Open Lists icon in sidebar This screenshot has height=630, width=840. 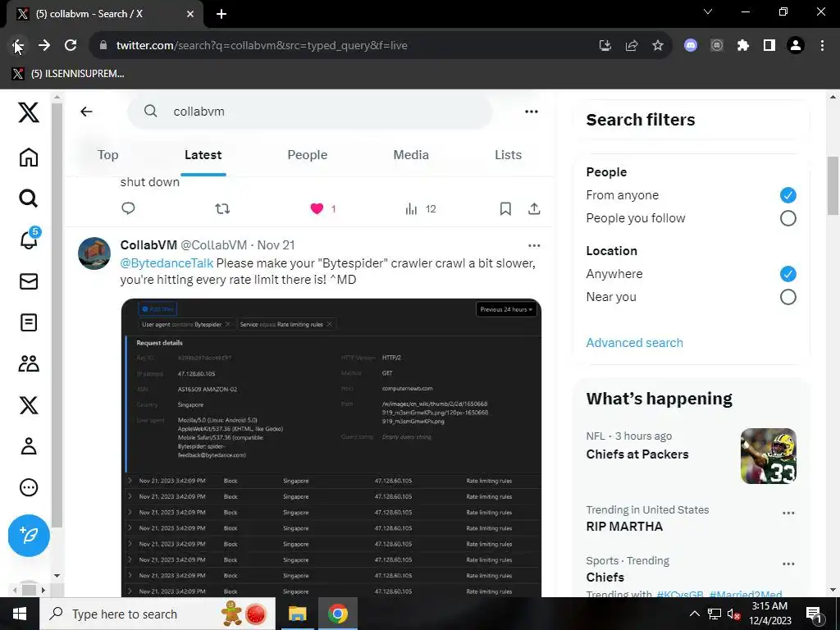point(29,322)
